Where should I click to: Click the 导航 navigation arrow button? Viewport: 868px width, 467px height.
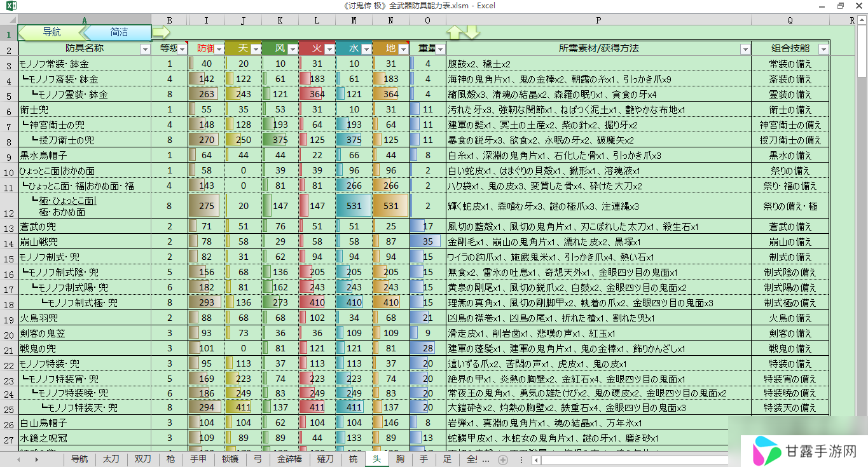click(x=53, y=32)
